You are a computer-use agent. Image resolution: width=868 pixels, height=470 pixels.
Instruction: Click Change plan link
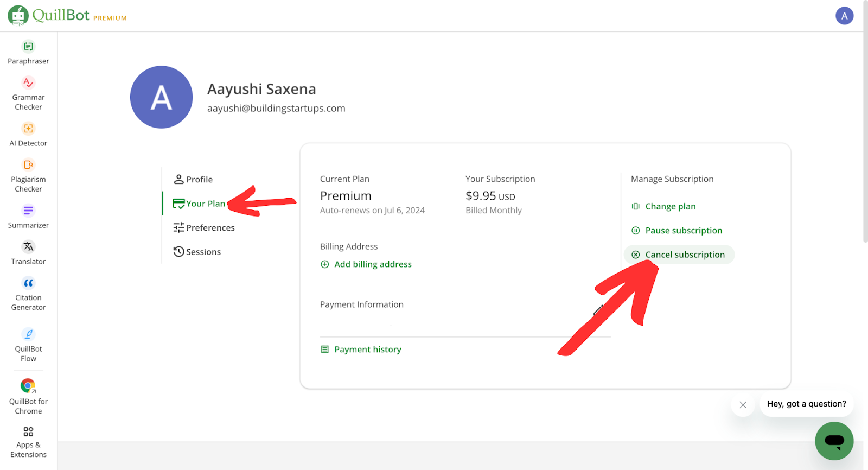(663, 206)
